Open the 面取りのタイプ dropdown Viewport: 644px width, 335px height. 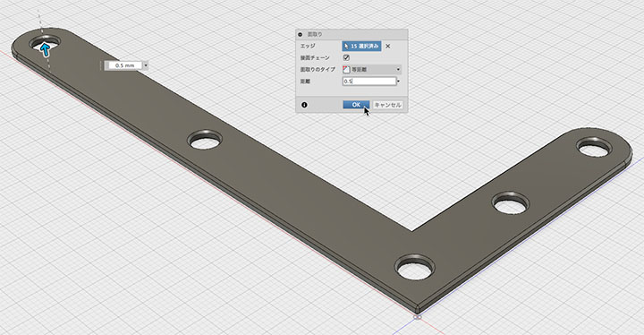click(371, 70)
